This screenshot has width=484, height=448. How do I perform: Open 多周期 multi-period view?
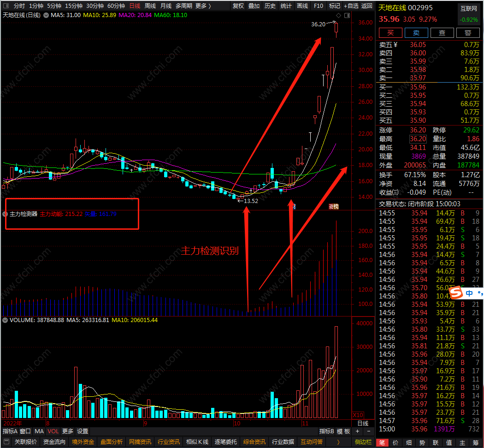[183, 6]
